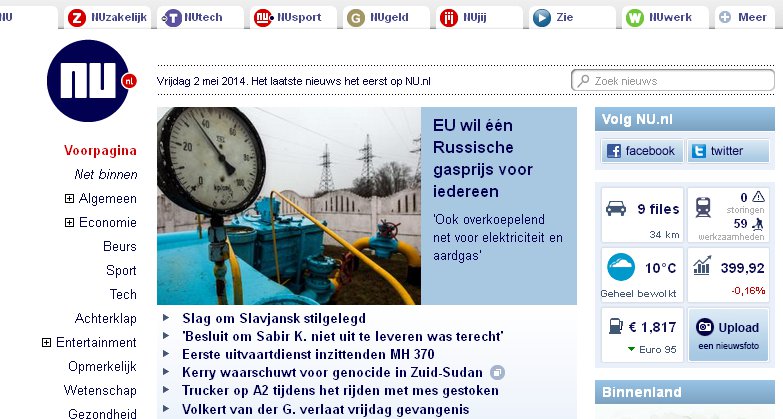783x419 pixels.
Task: Open the train disruptions widget
Action: pyautogui.click(x=704, y=206)
